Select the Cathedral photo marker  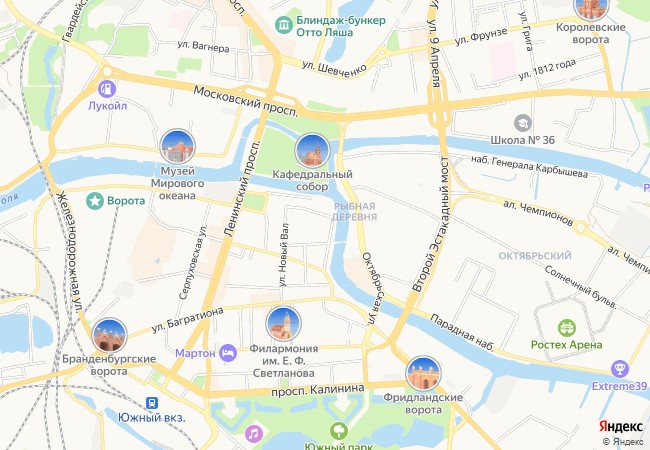pyautogui.click(x=313, y=151)
